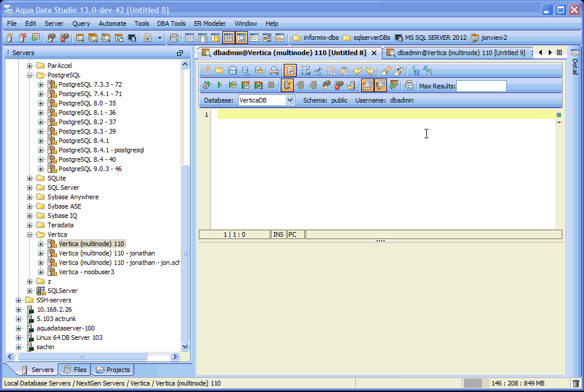This screenshot has height=392, width=584.
Task: Save the script with the floppy disk icon
Action: (233, 70)
